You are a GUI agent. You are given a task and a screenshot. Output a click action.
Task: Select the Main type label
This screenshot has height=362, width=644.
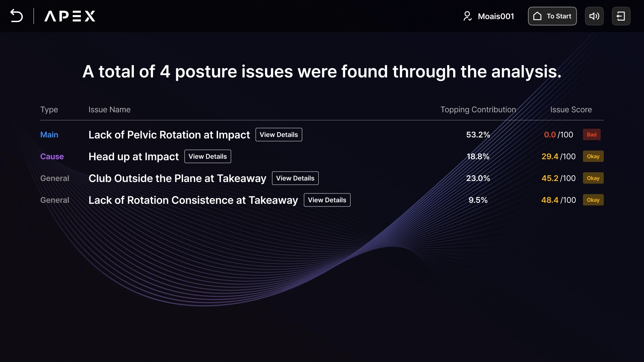pos(49,135)
